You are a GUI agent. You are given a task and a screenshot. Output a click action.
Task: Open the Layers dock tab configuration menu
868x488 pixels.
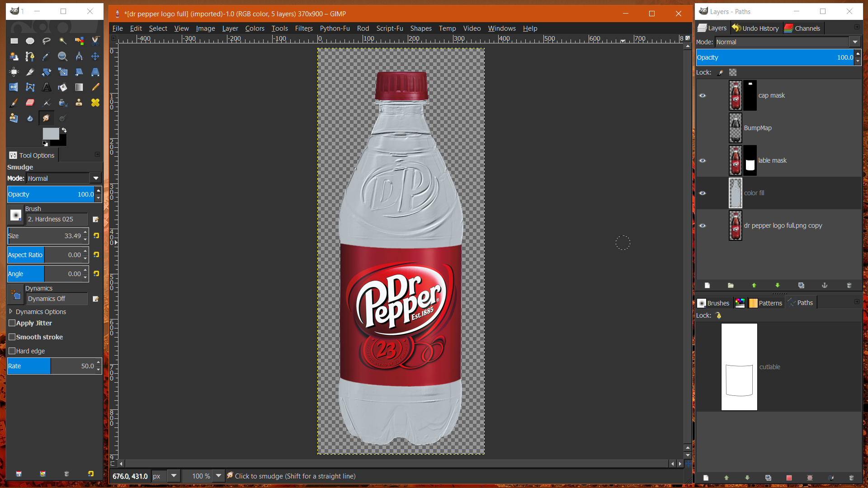857,27
